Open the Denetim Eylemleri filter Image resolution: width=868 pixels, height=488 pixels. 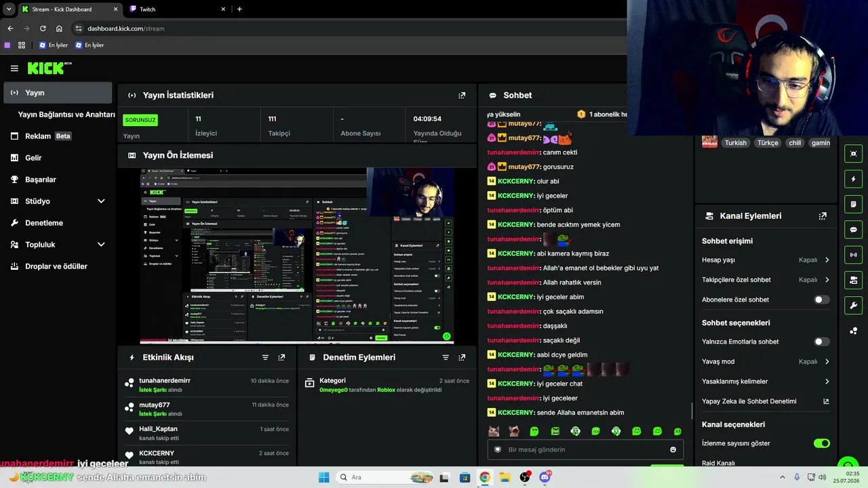pyautogui.click(x=446, y=357)
